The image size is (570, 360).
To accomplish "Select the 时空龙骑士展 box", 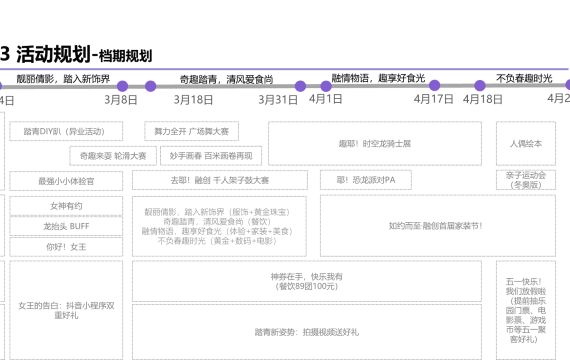I will (x=375, y=144).
